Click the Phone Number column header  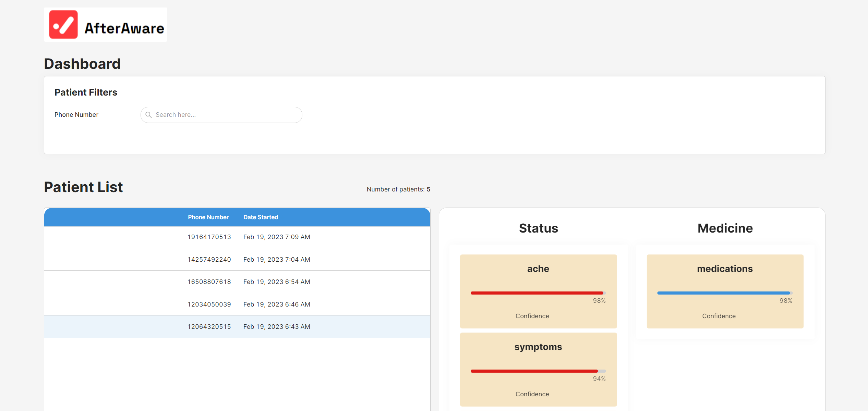tap(208, 217)
